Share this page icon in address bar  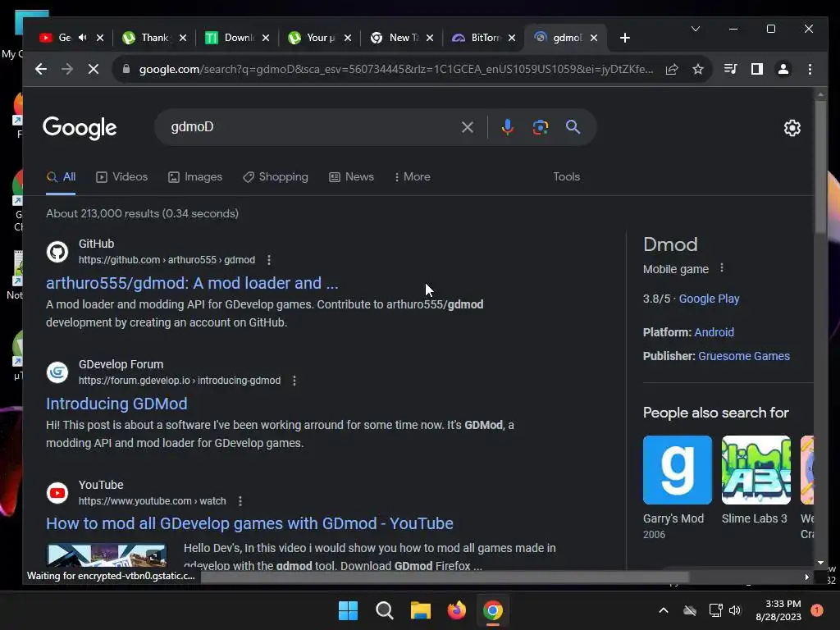point(672,69)
